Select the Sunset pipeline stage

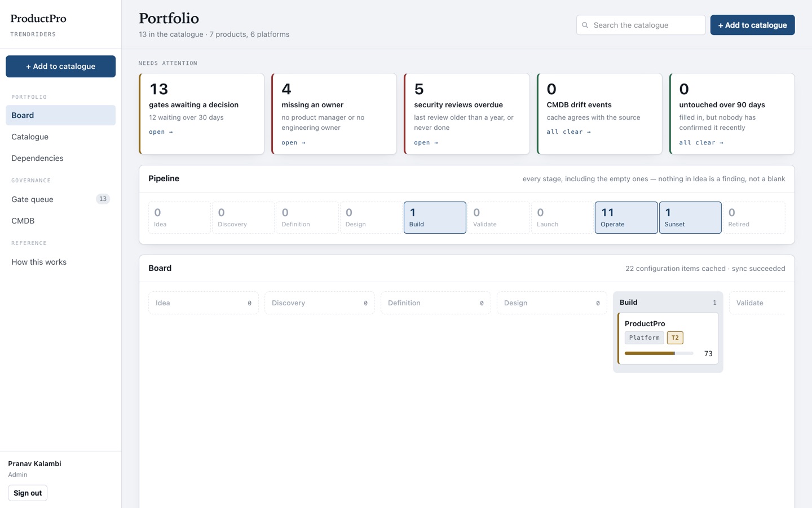[x=690, y=217]
